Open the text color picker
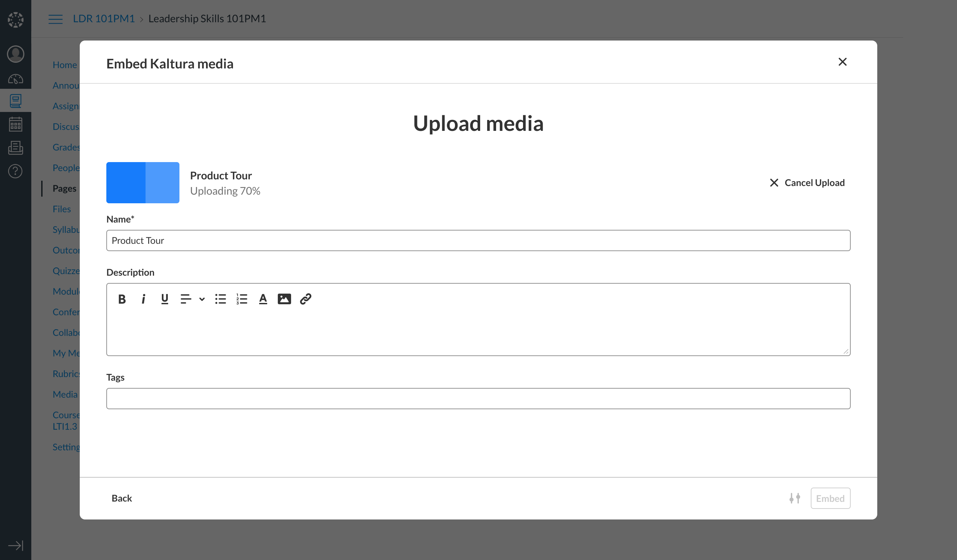Image resolution: width=957 pixels, height=560 pixels. (263, 299)
